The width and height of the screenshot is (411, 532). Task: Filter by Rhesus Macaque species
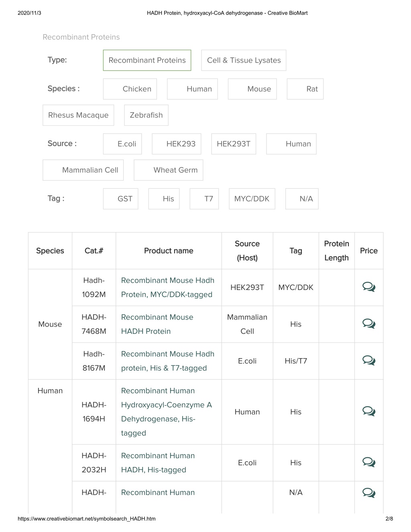pyautogui.click(x=78, y=115)
